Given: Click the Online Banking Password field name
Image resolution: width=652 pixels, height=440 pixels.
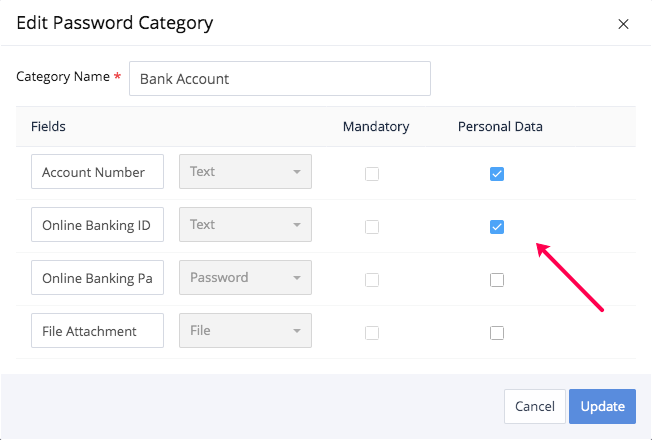Looking at the screenshot, I should point(97,278).
